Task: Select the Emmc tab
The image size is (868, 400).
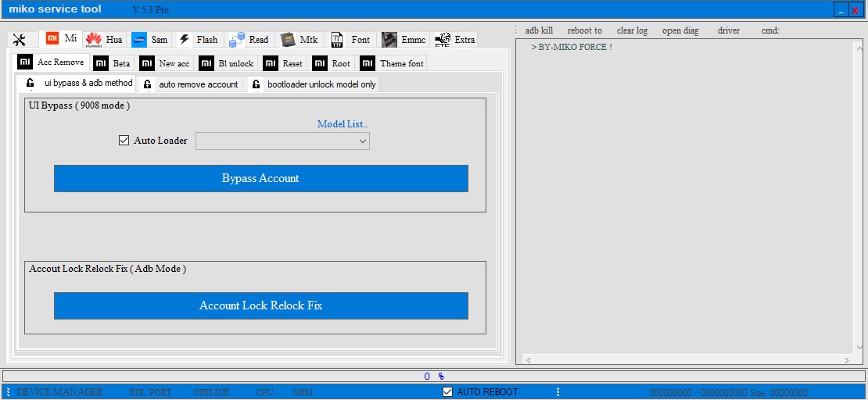Action: click(404, 40)
